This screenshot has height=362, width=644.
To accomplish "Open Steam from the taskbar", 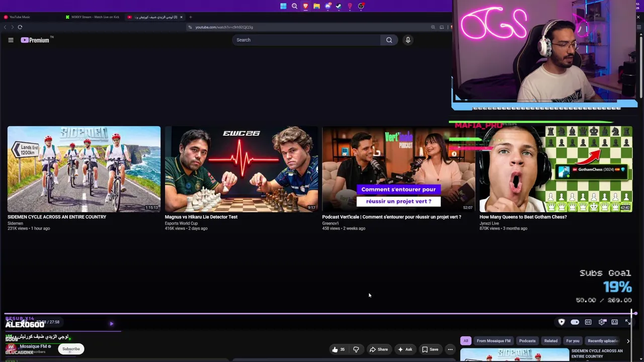I will 339,6.
